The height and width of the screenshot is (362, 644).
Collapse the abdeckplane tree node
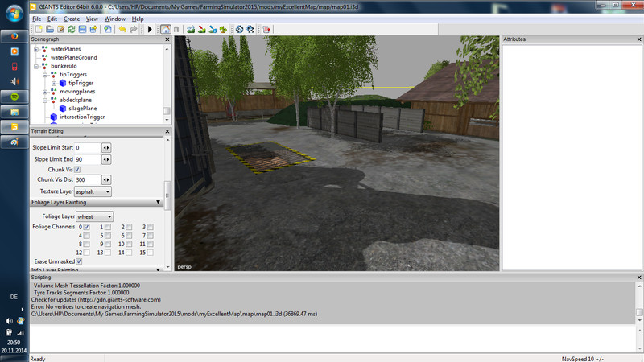pyautogui.click(x=45, y=100)
